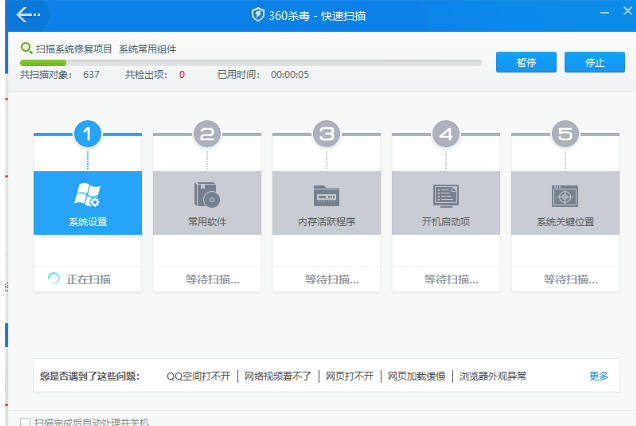Open the 内存活跃程序 folder icon tile
The width and height of the screenshot is (636, 426).
(327, 203)
